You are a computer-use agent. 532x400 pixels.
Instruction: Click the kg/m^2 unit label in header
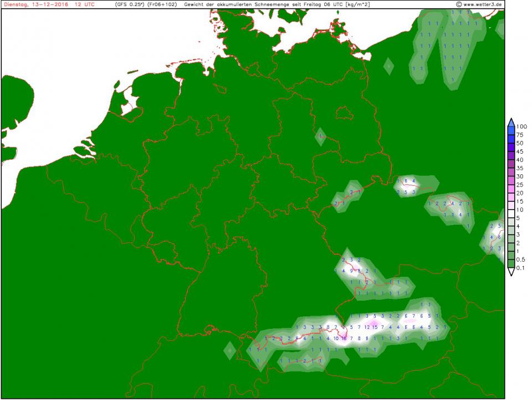356,4
